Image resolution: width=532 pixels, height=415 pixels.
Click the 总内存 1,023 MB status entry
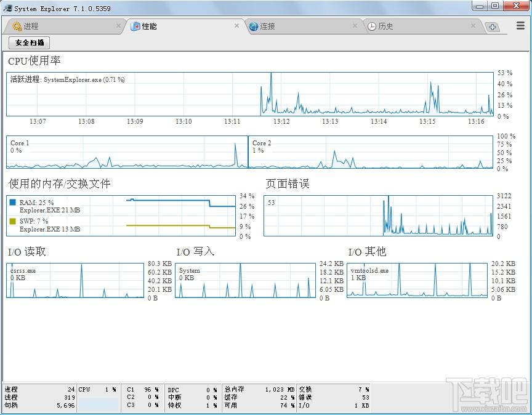click(x=259, y=389)
